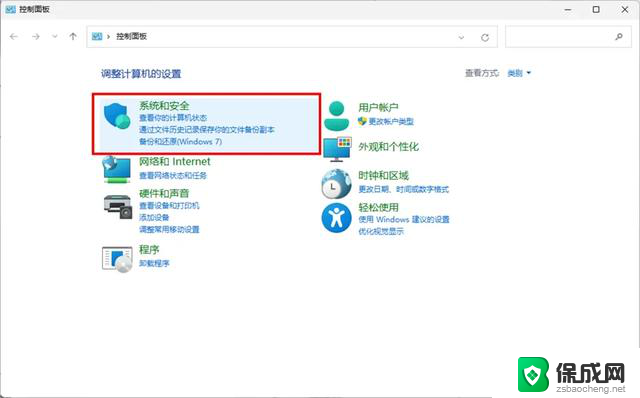The width and height of the screenshot is (640, 398).
Task: Focus the Control Panel search box
Action: [x=568, y=37]
